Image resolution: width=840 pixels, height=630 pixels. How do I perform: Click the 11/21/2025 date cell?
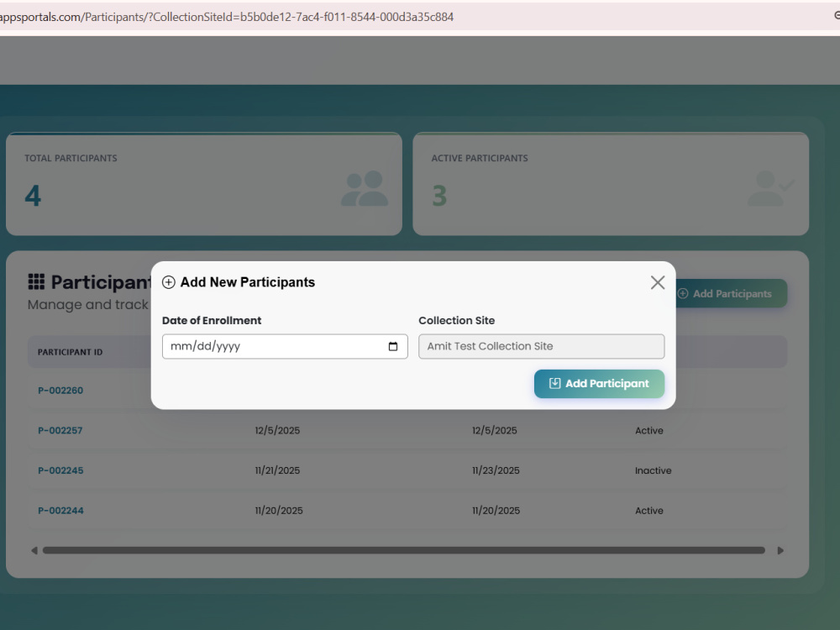(x=277, y=471)
